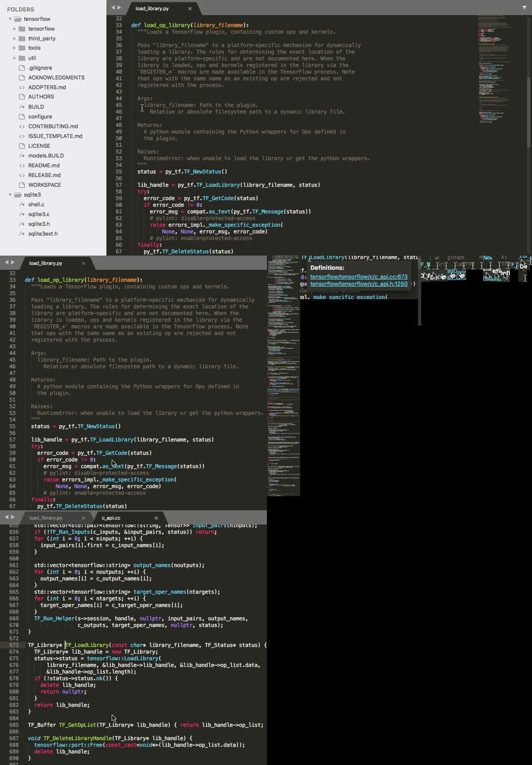532x765 pixels.
Task: Click the markup icon beside CONTRIBUTING.md
Action: point(22,126)
